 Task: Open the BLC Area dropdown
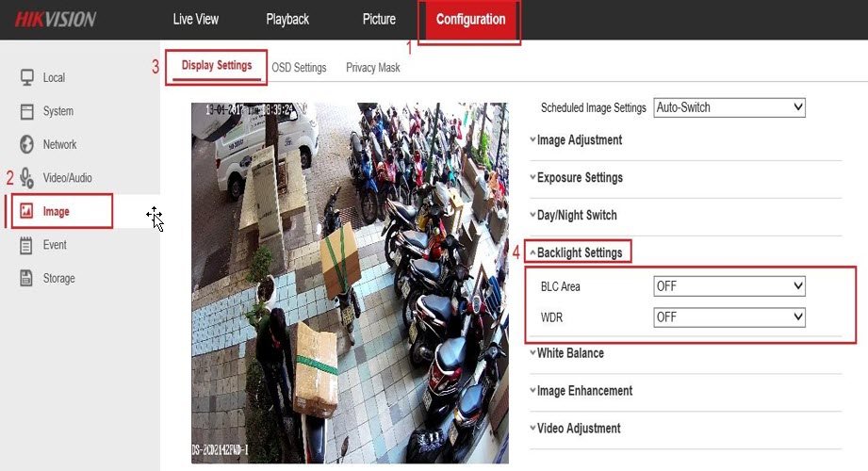(x=729, y=286)
